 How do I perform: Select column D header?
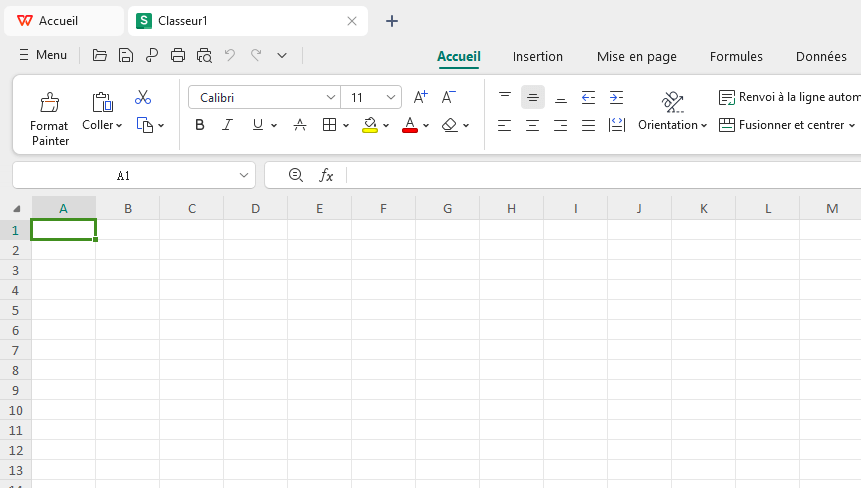(255, 209)
